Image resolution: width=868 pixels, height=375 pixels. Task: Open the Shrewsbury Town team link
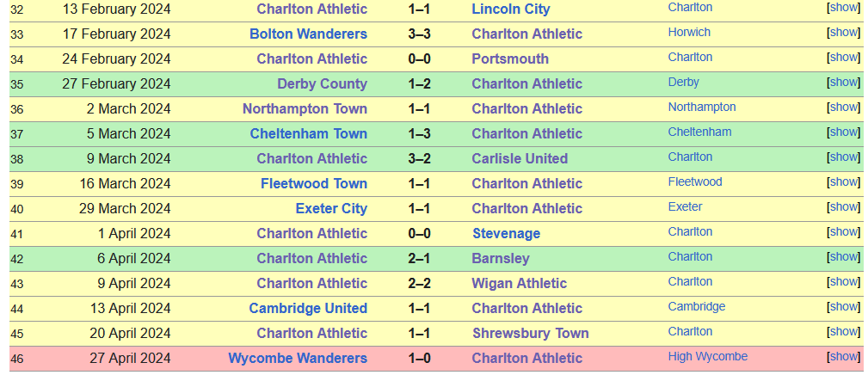[530, 333]
